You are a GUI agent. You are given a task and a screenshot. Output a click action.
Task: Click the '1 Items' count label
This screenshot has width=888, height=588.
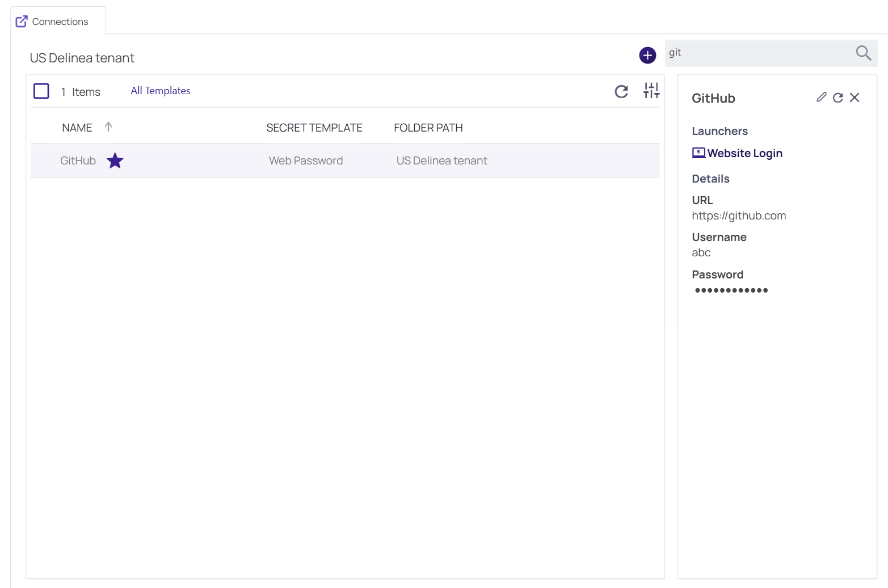point(81,92)
